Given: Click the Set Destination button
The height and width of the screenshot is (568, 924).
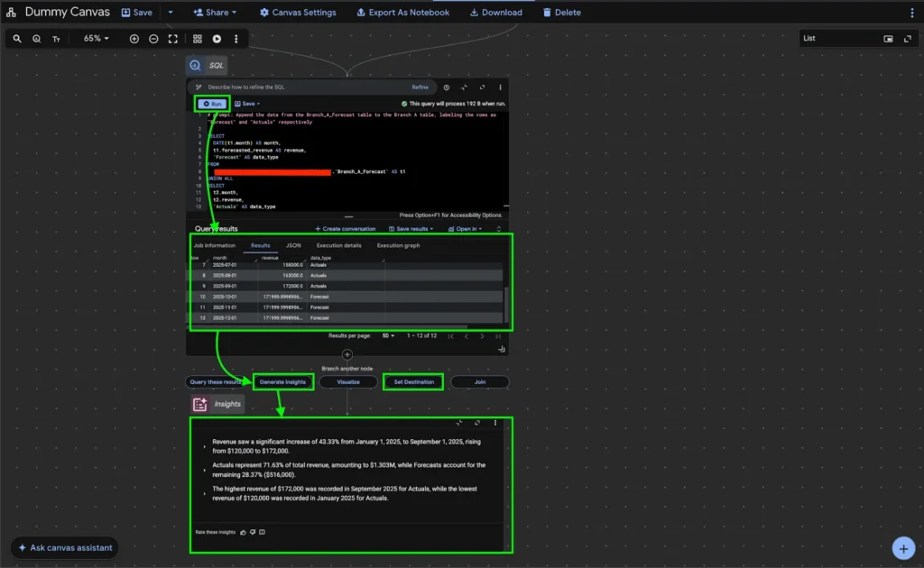Looking at the screenshot, I should pos(413,382).
